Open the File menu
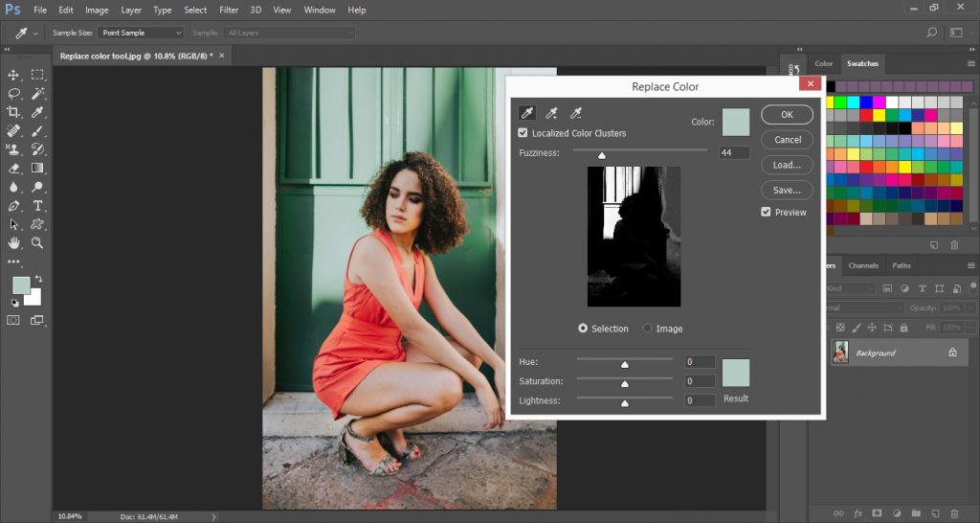This screenshot has height=523, width=980. 40,10
